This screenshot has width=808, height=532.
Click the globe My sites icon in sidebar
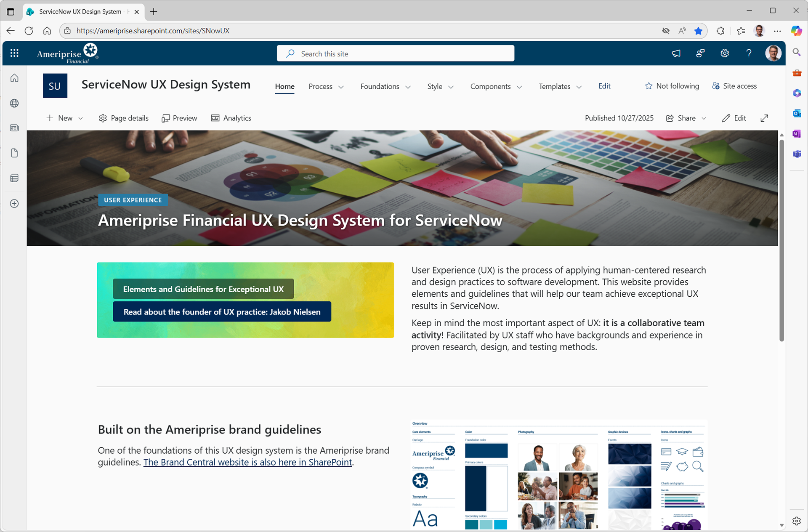[14, 103]
